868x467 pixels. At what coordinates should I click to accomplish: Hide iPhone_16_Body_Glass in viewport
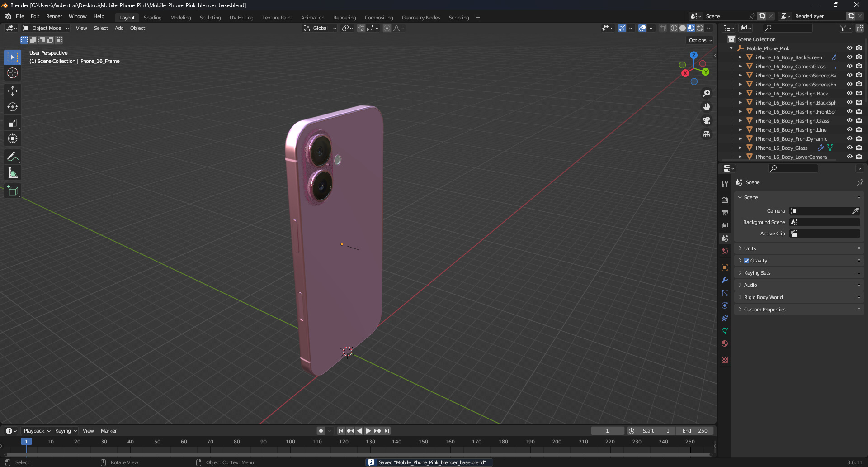tap(849, 148)
